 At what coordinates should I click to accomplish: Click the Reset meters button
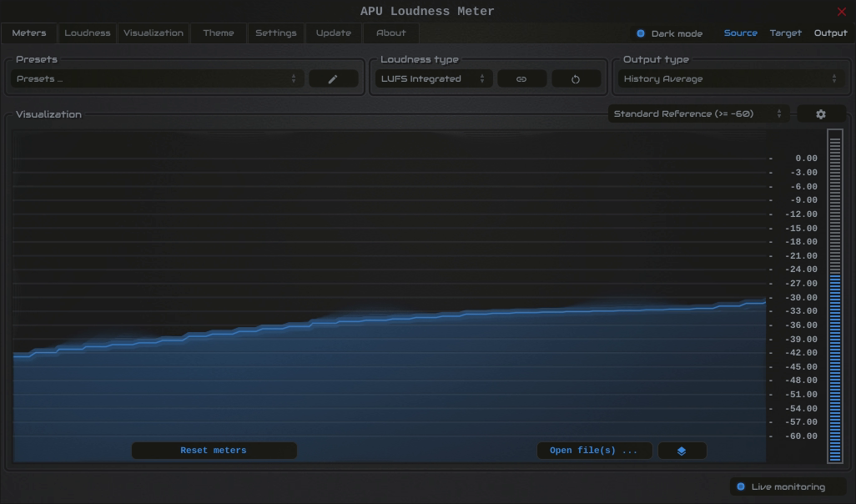pos(214,451)
